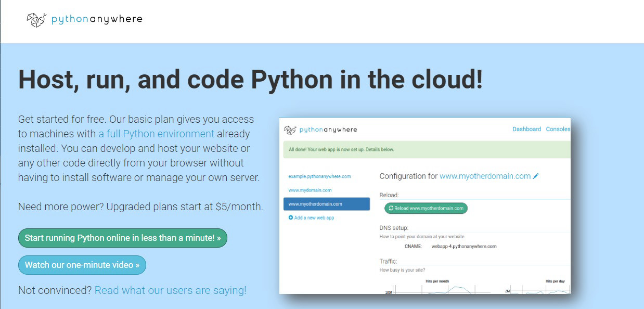The height and width of the screenshot is (309, 644).
Task: Click the CNAME value webapp-4.pythonanywhere.com
Action: [464, 246]
